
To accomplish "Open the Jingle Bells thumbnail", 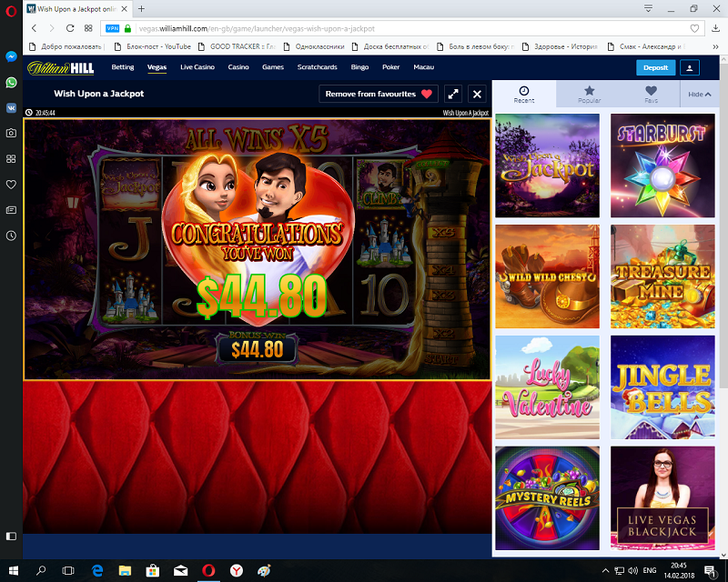I will [662, 387].
